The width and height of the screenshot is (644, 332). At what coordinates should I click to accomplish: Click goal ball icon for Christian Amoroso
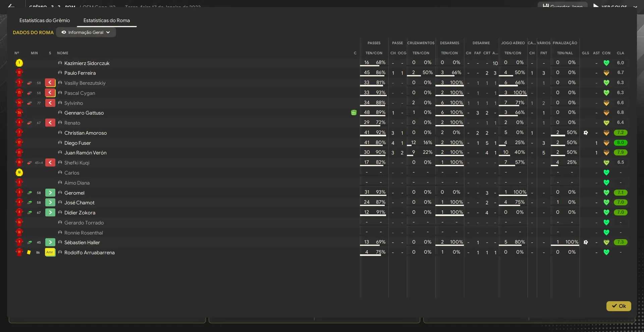(x=586, y=133)
